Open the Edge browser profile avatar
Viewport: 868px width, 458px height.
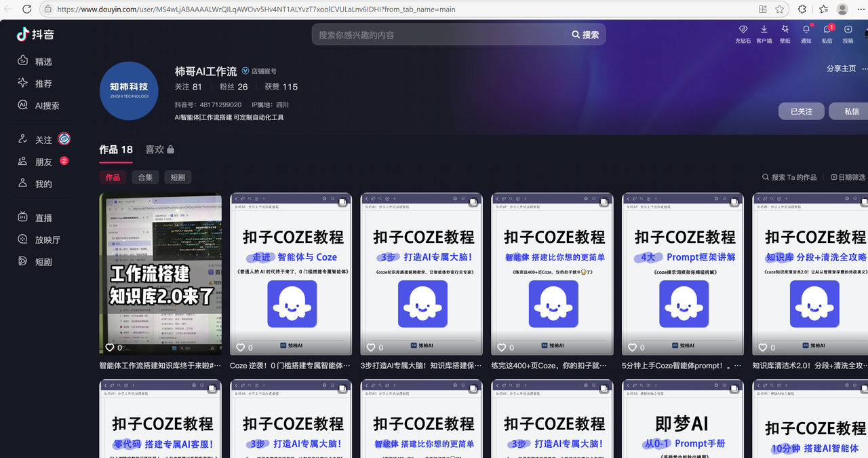(842, 9)
